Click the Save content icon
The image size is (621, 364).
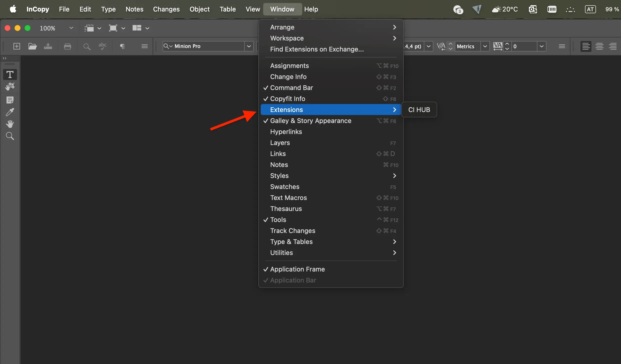point(48,46)
